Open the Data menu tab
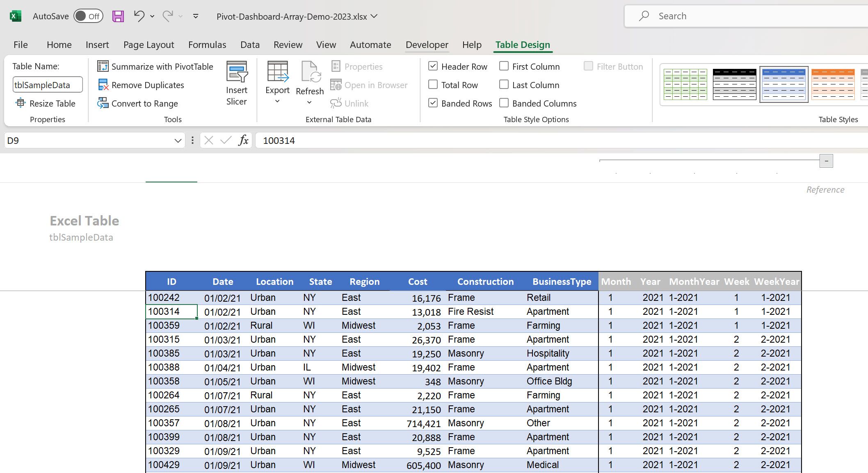868x473 pixels. (249, 44)
